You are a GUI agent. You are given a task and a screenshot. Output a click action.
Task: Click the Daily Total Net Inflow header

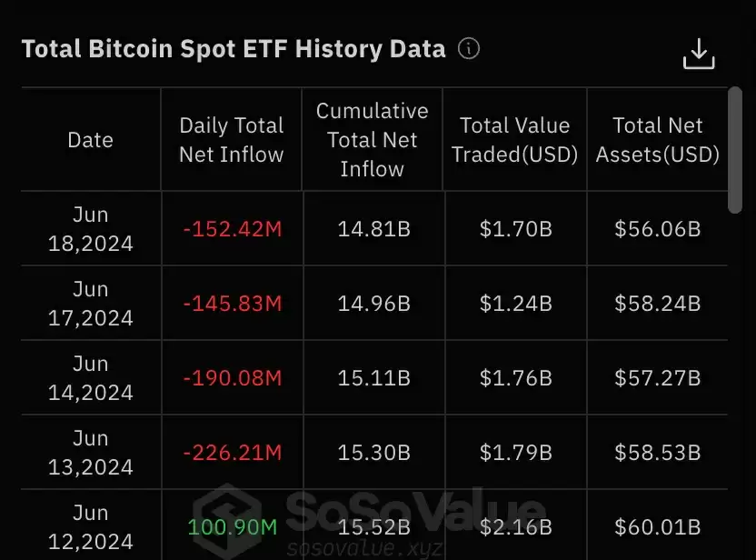point(232,140)
